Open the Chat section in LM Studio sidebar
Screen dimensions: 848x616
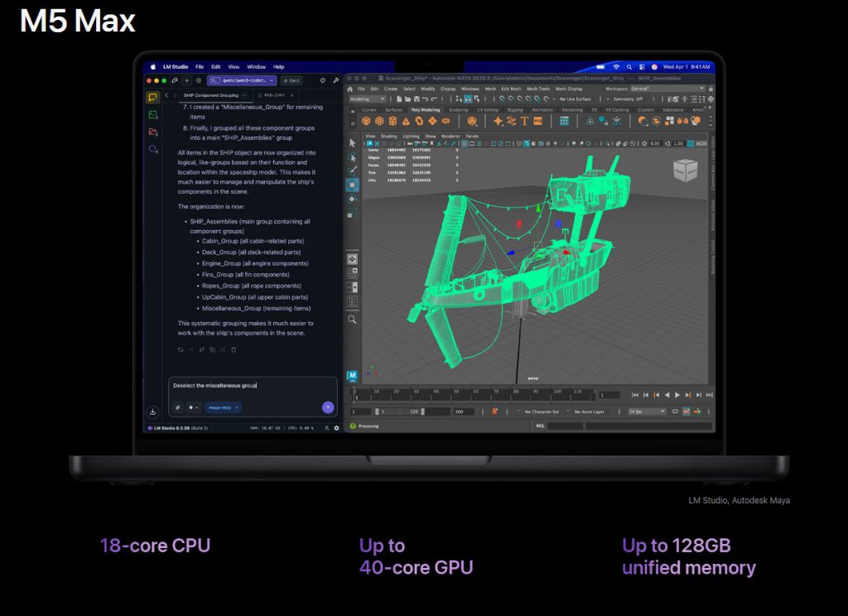point(152,98)
